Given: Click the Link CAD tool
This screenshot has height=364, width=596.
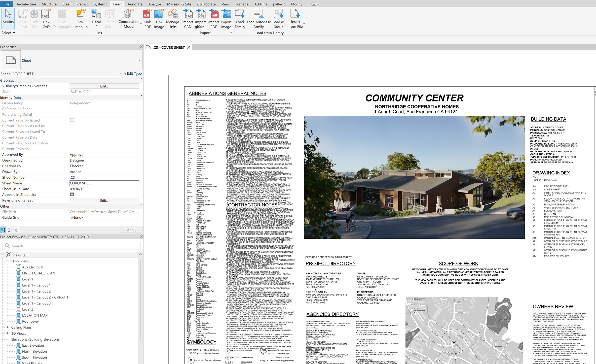Looking at the screenshot, I should [46, 19].
